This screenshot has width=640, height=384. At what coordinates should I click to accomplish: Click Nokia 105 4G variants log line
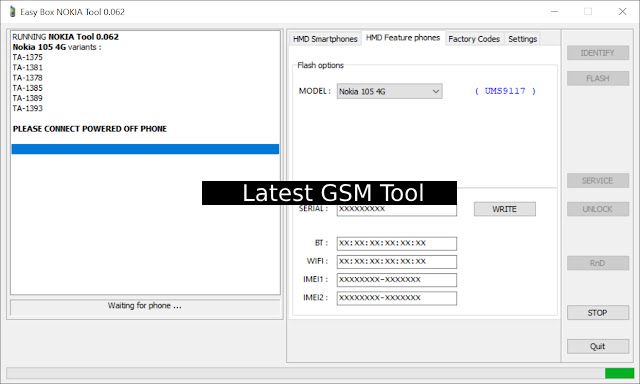click(x=57, y=47)
